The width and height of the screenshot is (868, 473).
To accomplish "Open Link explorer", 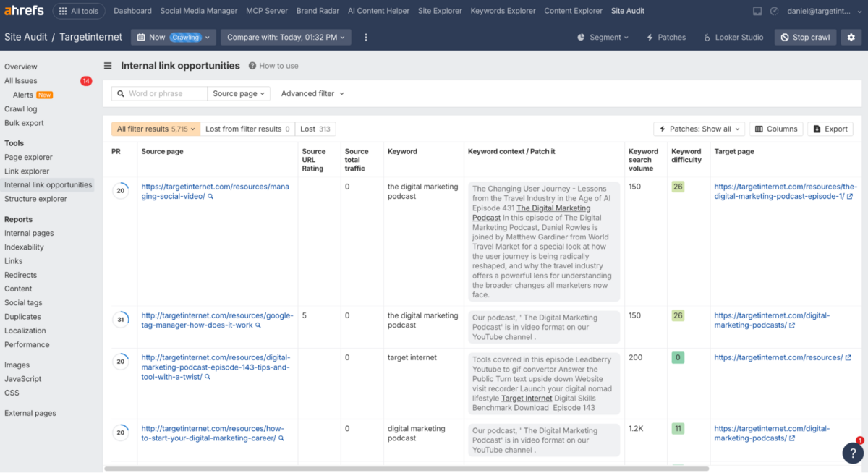I will [27, 171].
